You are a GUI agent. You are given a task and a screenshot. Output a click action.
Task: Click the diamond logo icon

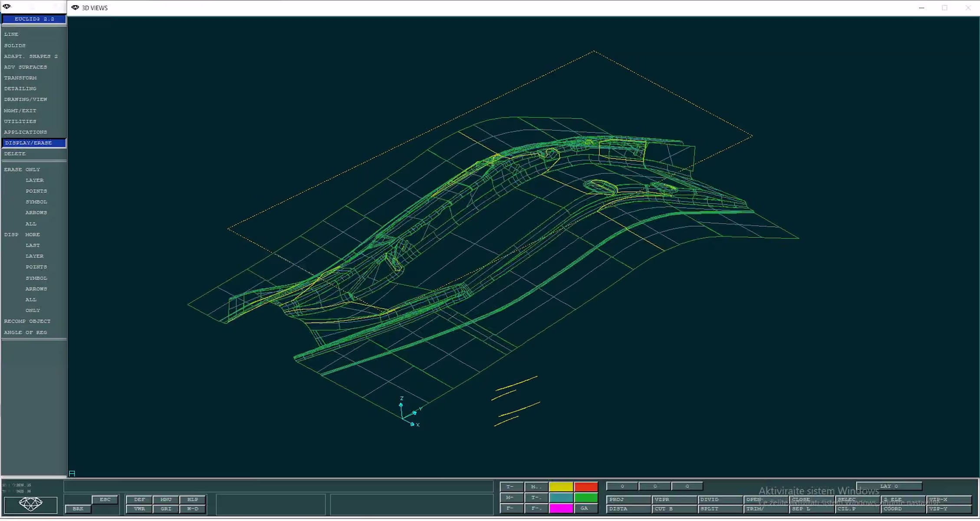pyautogui.click(x=30, y=505)
